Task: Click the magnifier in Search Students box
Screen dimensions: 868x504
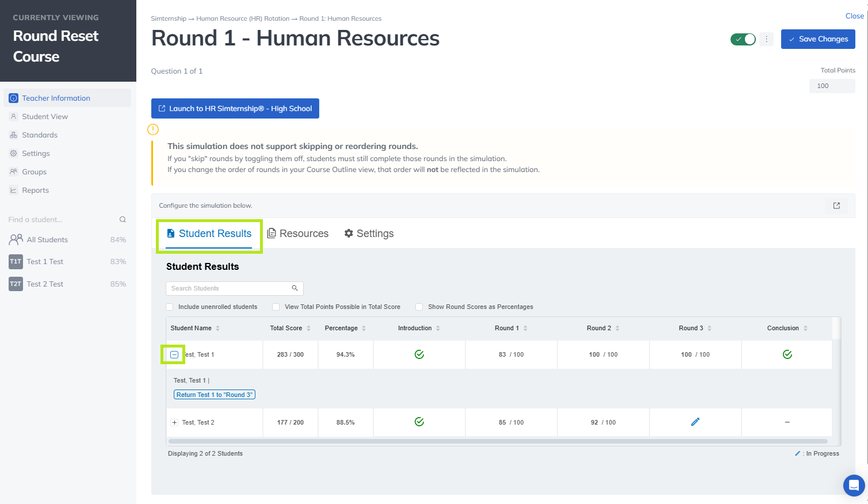Action: (295, 288)
